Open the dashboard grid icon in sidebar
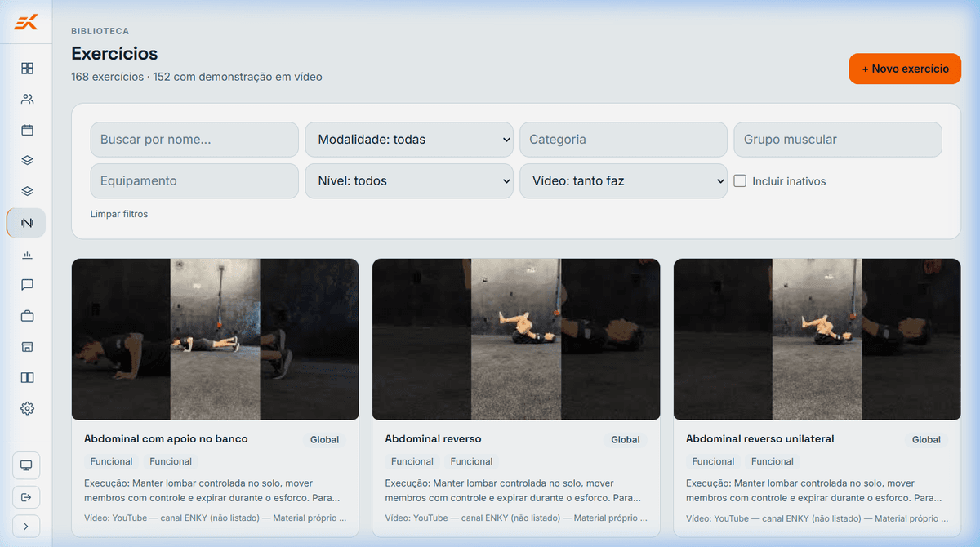 27,69
